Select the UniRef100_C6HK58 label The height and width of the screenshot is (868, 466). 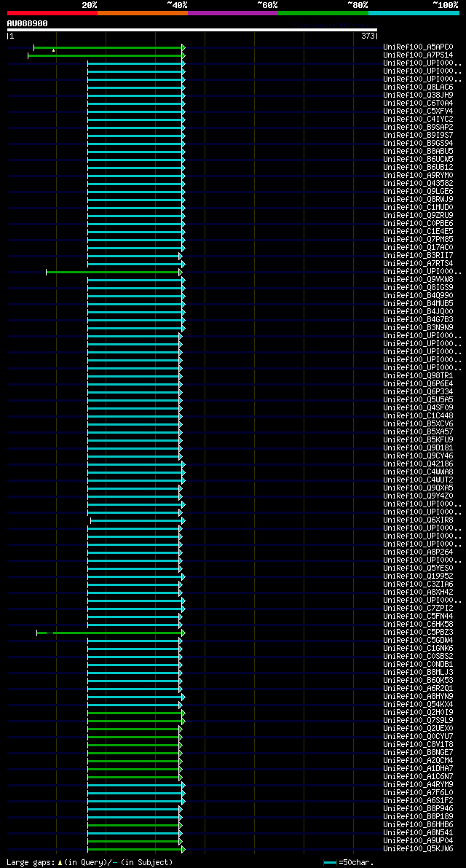coord(418,625)
